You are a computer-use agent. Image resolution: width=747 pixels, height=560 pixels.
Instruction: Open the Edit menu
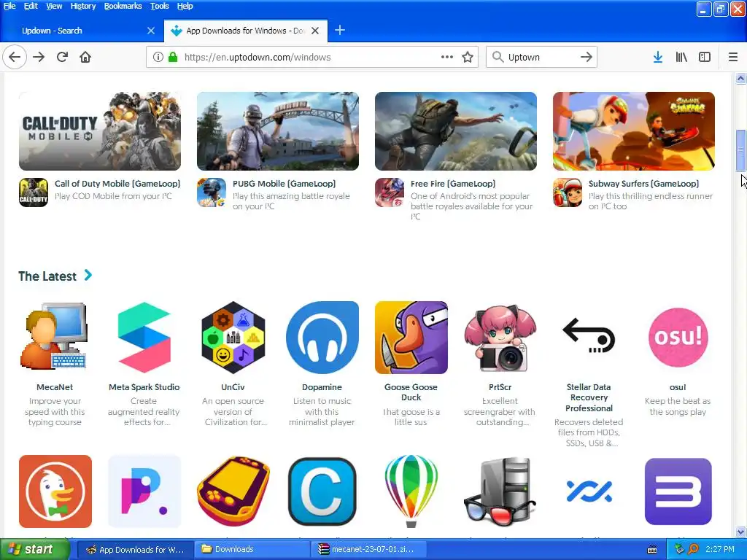click(x=31, y=6)
